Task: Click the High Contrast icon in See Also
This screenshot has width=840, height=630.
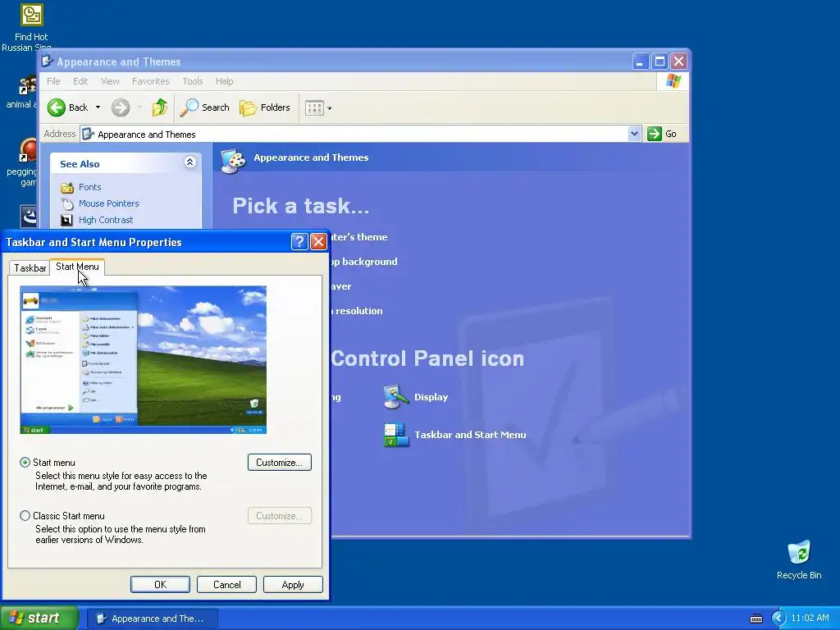Action: pyautogui.click(x=66, y=220)
